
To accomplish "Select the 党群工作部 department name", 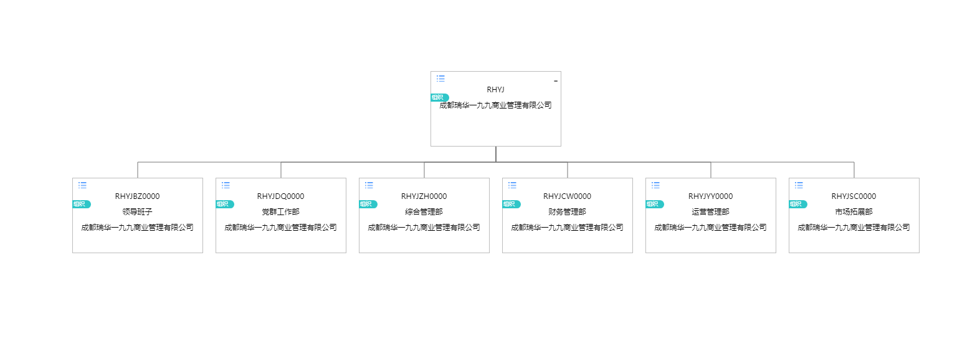I will click(x=280, y=212).
